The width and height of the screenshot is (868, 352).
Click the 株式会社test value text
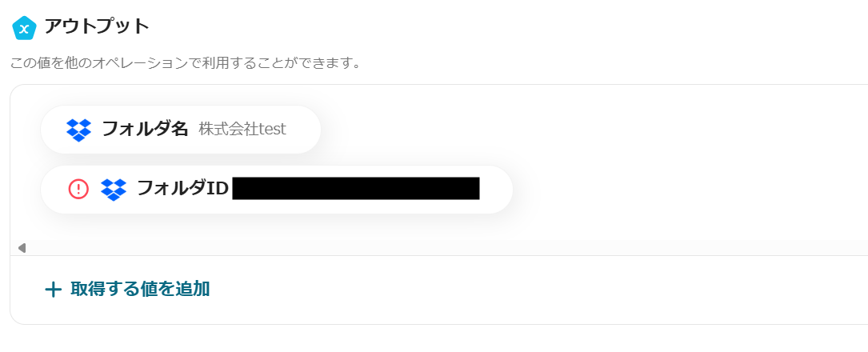[242, 130]
